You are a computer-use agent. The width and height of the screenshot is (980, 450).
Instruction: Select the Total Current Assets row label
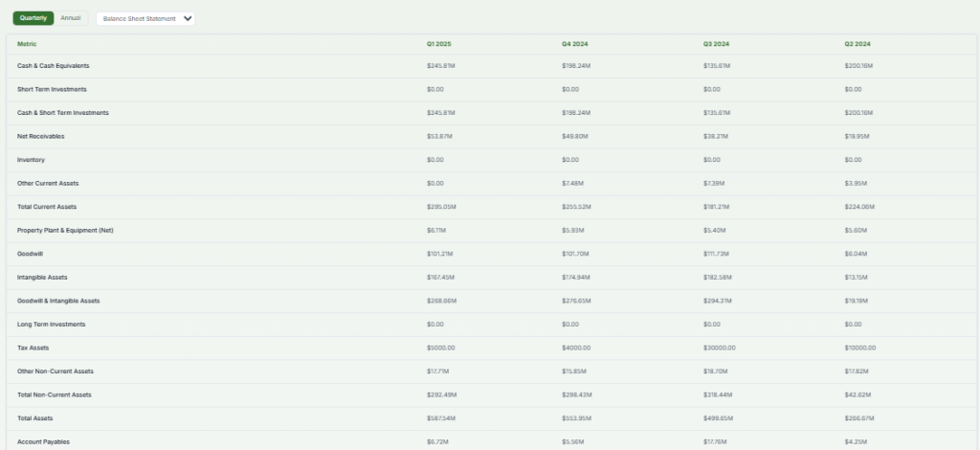coord(47,207)
